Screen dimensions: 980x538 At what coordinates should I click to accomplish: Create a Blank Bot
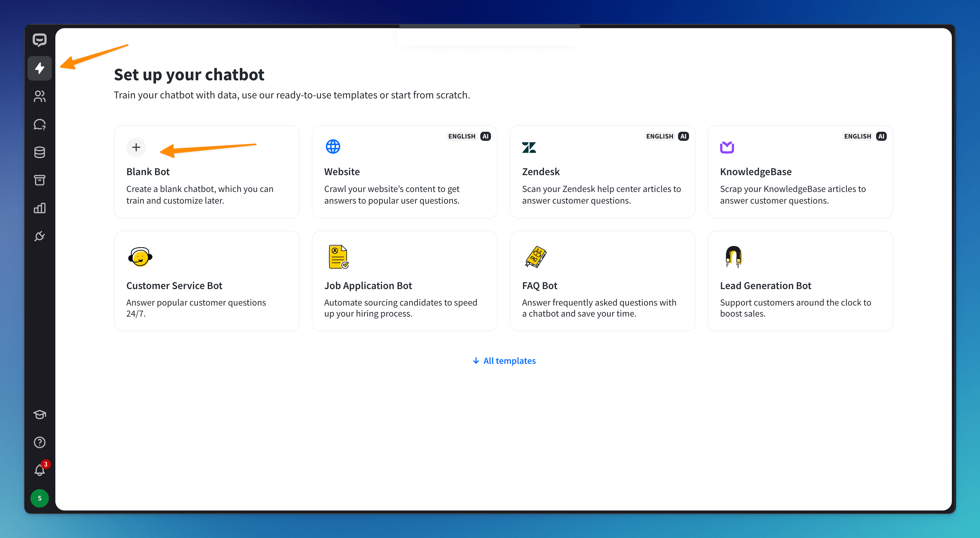[x=206, y=172]
